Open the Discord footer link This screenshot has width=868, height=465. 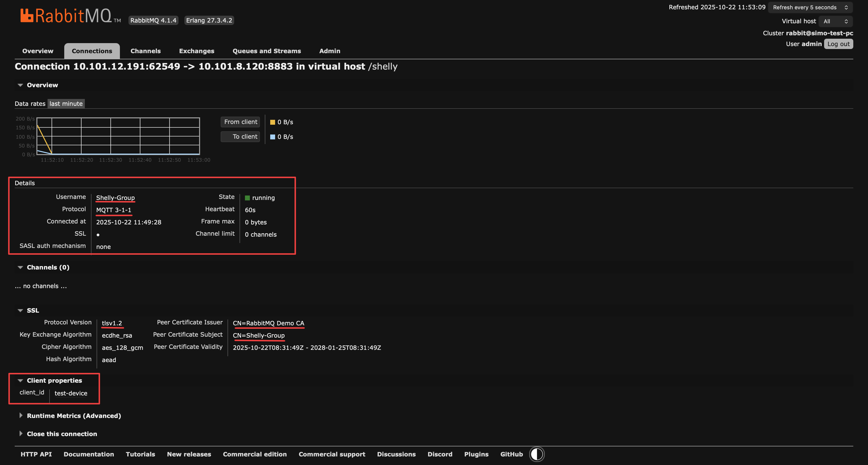click(440, 454)
